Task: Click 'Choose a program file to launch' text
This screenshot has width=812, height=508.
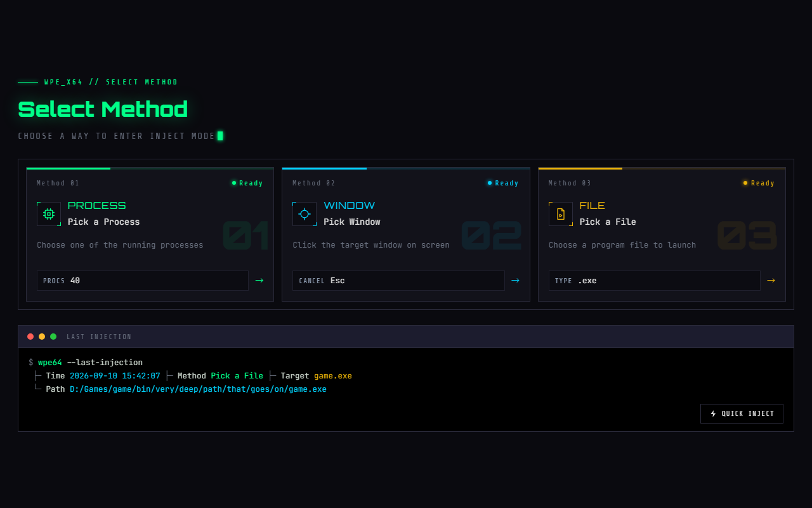Action: pos(622,245)
